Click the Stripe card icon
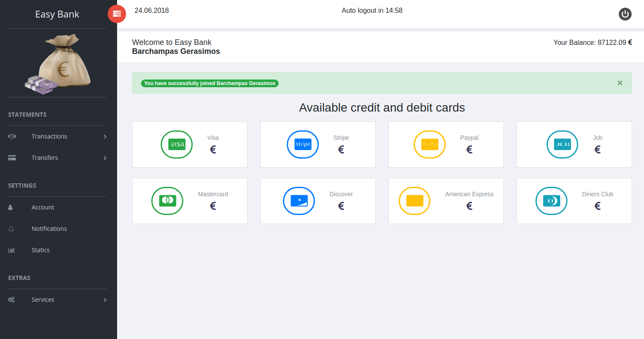This screenshot has height=339, width=644. point(303,144)
